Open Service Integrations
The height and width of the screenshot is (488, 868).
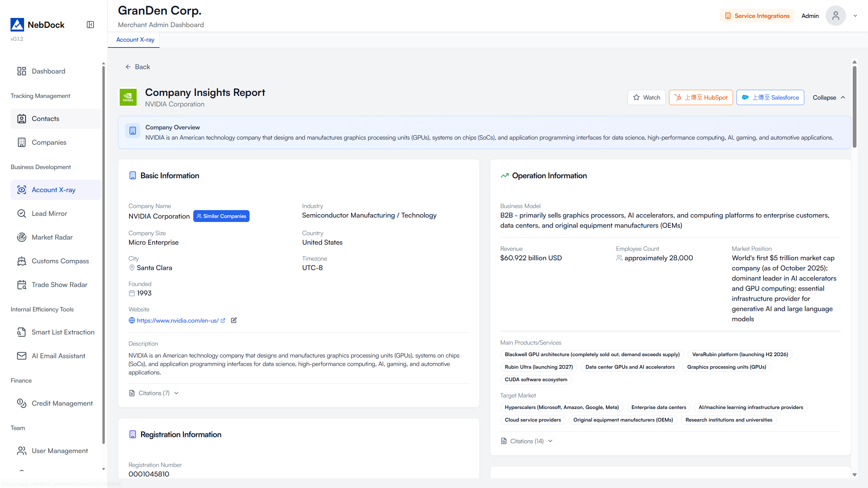pyautogui.click(x=757, y=16)
